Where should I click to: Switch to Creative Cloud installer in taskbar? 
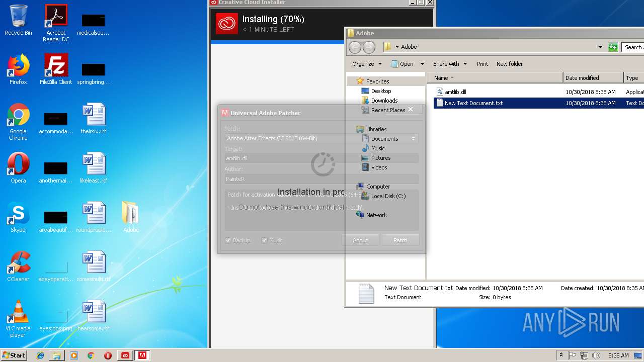tap(125, 355)
